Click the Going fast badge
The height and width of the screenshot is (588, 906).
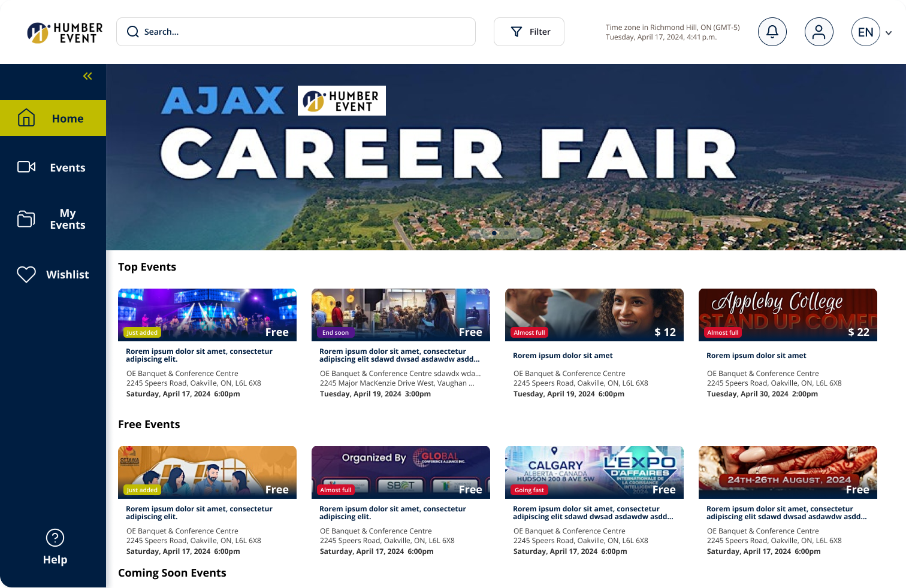coord(529,490)
